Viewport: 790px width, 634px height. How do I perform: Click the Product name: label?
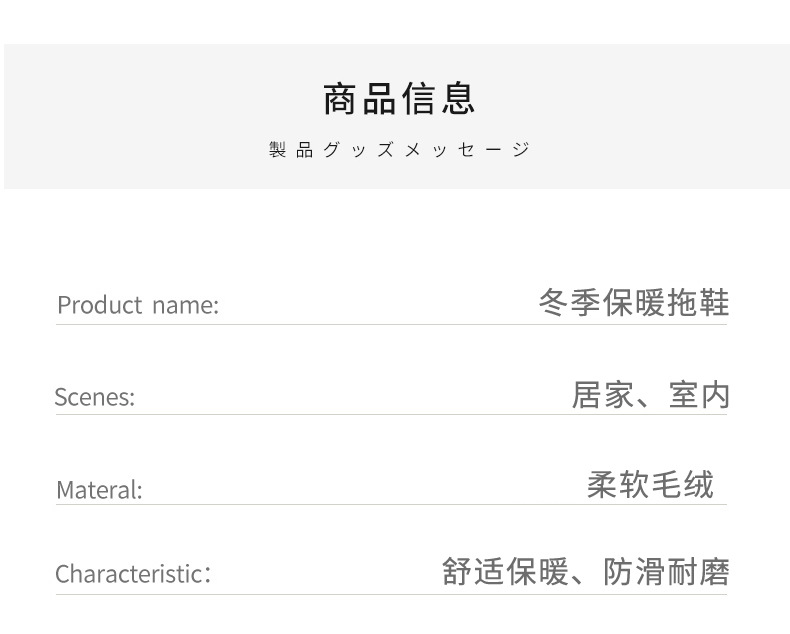(137, 304)
